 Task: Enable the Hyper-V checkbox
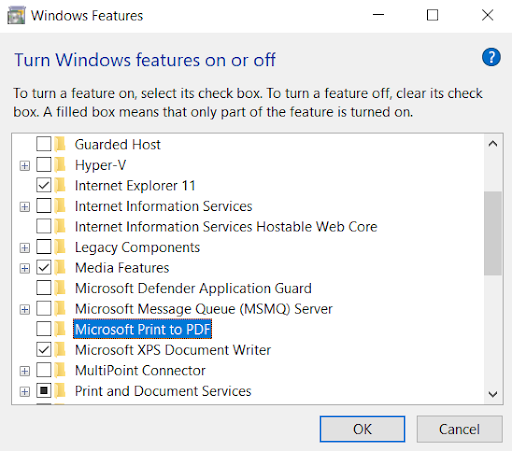(44, 165)
